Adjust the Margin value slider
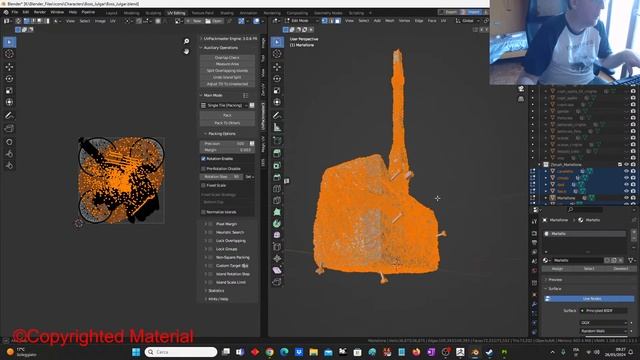Screen dimensions: 640x360 (x=227, y=150)
